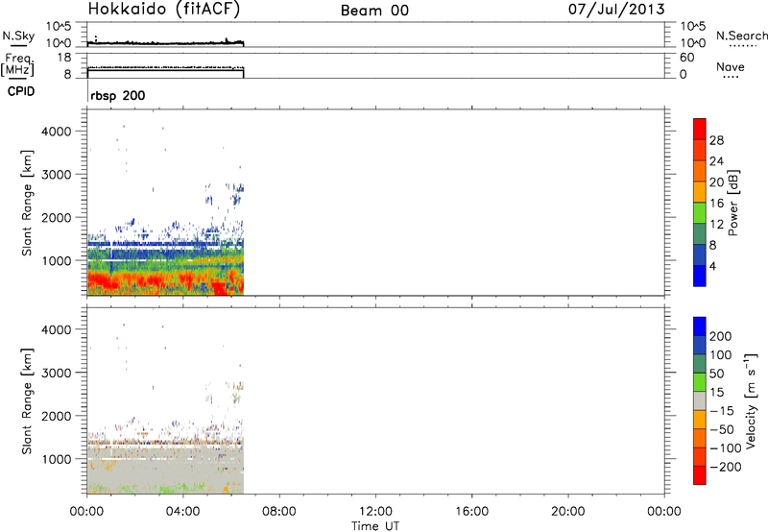Select the 'Beam 00' heading
Screen dimensions: 768x532
pos(374,11)
